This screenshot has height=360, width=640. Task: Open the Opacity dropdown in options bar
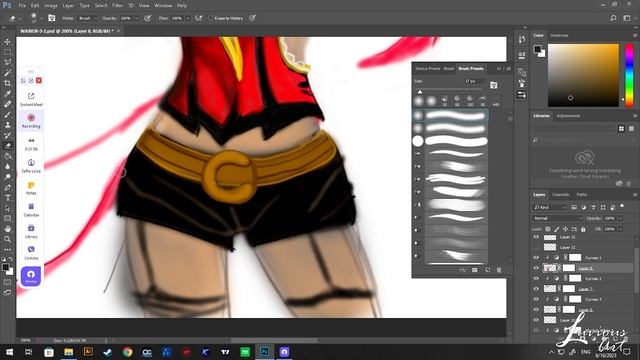point(136,18)
